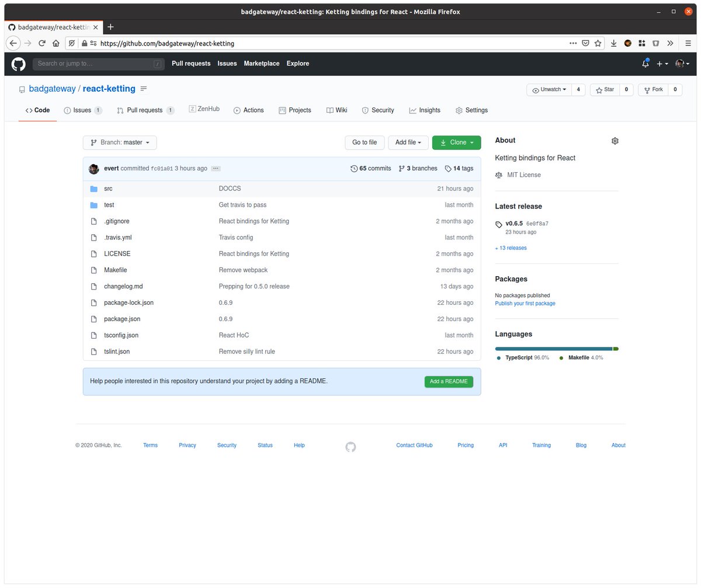Open the ZenHub tab

(204, 109)
